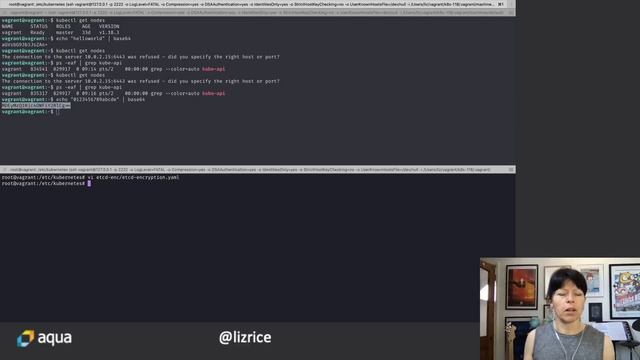640x360 pixels.
Task: Click the lower pane's title strip
Action: 258,169
